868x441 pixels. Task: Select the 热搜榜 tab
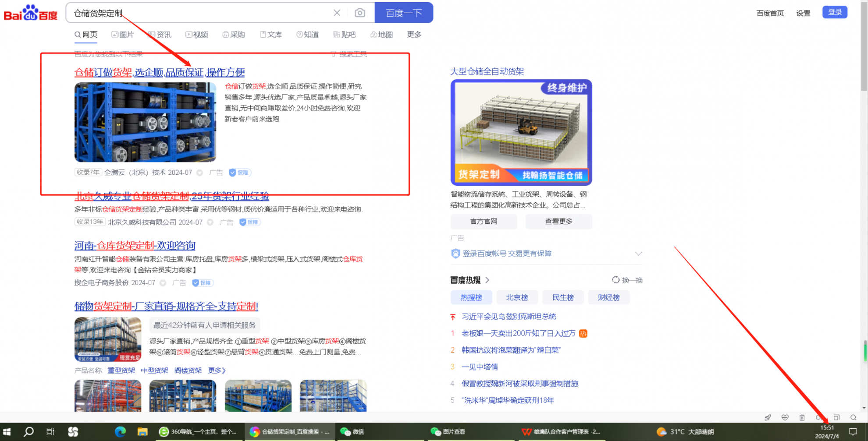[471, 297]
